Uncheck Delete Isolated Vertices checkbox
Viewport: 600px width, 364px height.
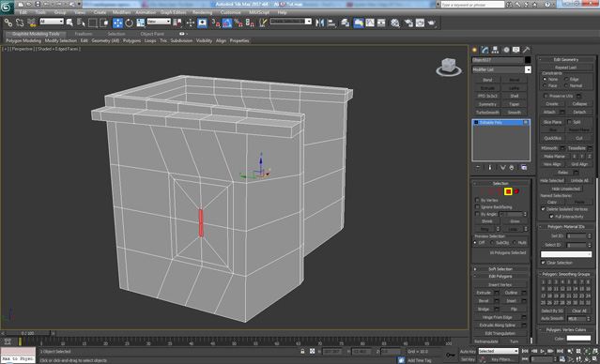(543, 209)
